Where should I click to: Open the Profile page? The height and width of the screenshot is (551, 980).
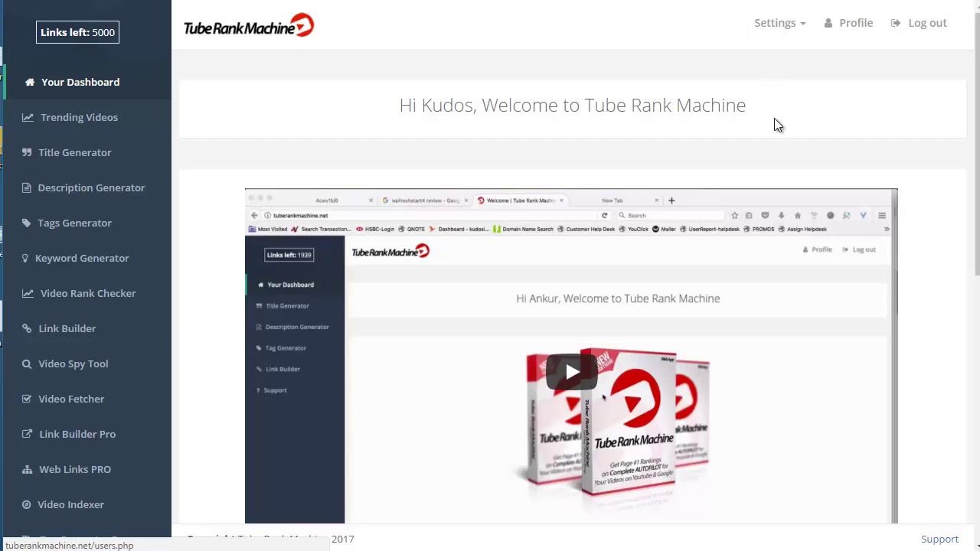(848, 23)
